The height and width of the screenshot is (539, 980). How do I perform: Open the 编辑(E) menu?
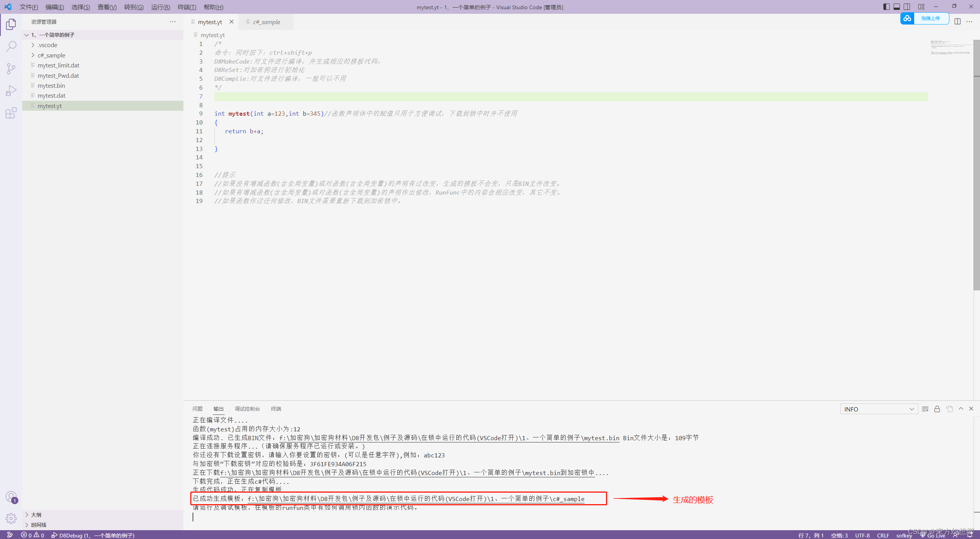[x=55, y=7]
